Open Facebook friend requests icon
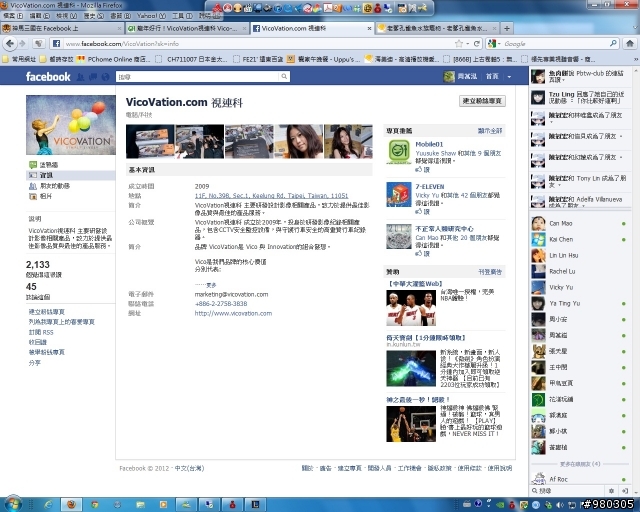Screen dimensions: 640x512 tap(80, 77)
